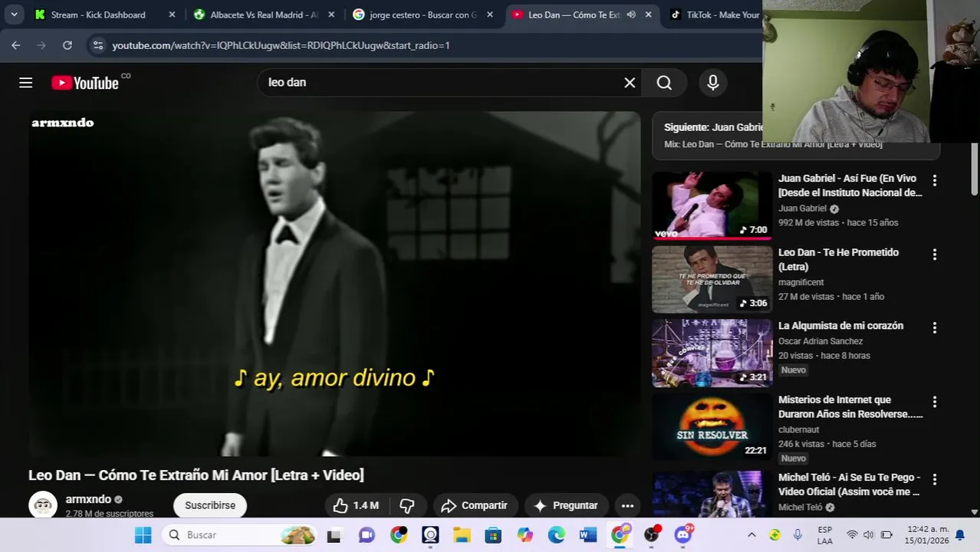The width and height of the screenshot is (980, 552).
Task: Open magnificent channel name
Action: click(801, 282)
